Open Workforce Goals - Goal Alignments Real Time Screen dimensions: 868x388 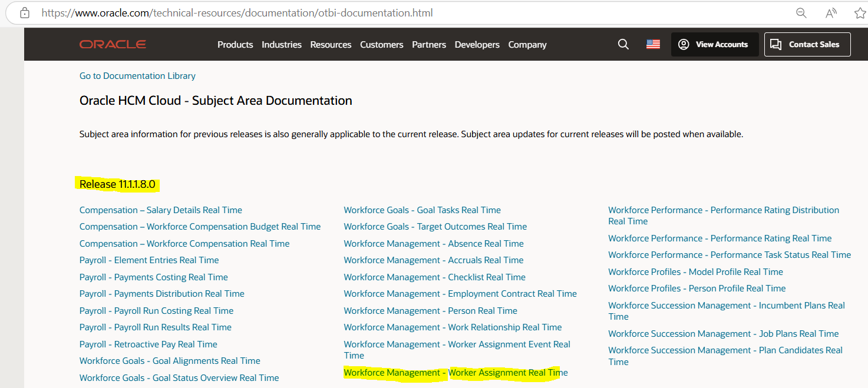(x=170, y=361)
